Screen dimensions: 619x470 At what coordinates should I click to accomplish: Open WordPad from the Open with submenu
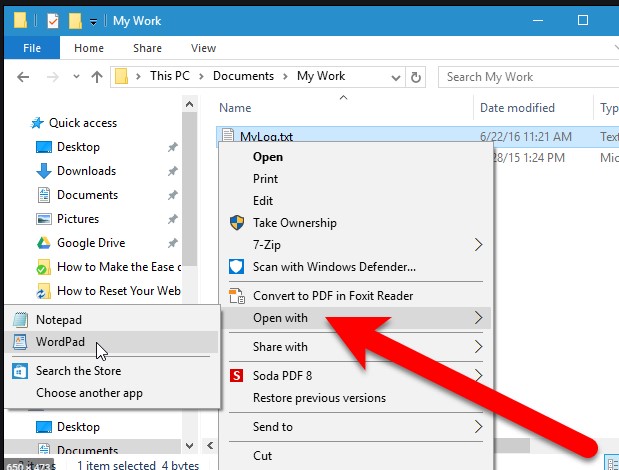point(113,342)
